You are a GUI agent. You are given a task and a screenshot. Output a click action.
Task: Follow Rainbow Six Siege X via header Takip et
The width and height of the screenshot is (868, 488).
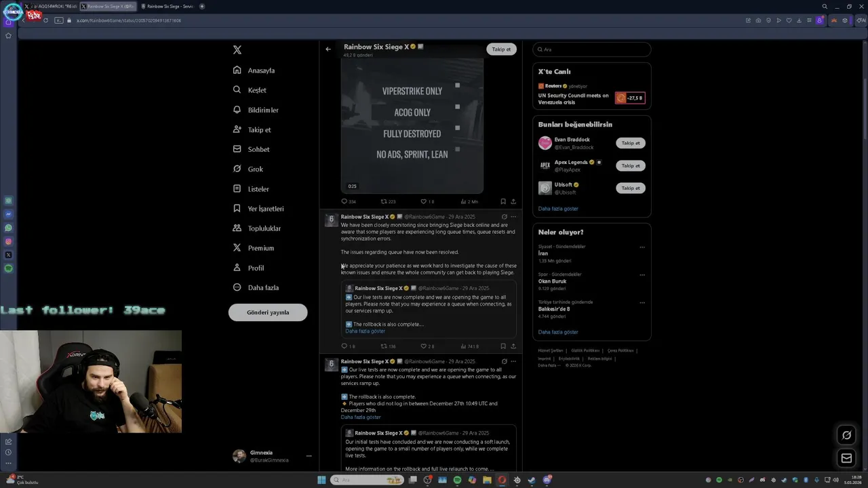point(501,49)
